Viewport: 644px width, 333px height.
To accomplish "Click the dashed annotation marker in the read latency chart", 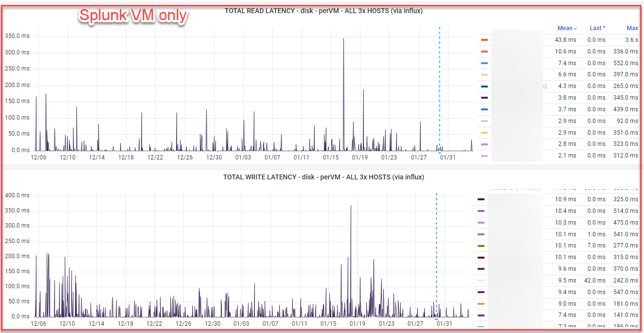I will (440, 90).
